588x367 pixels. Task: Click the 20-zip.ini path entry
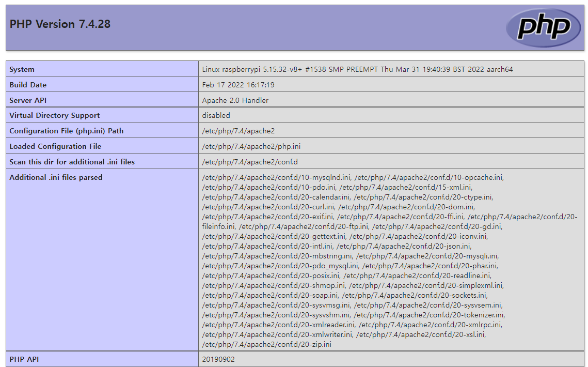pyautogui.click(x=266, y=344)
